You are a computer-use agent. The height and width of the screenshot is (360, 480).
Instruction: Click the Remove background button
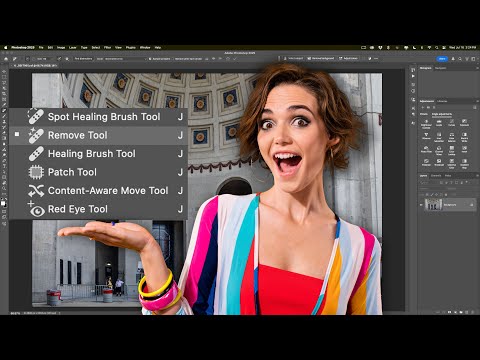pyautogui.click(x=321, y=58)
